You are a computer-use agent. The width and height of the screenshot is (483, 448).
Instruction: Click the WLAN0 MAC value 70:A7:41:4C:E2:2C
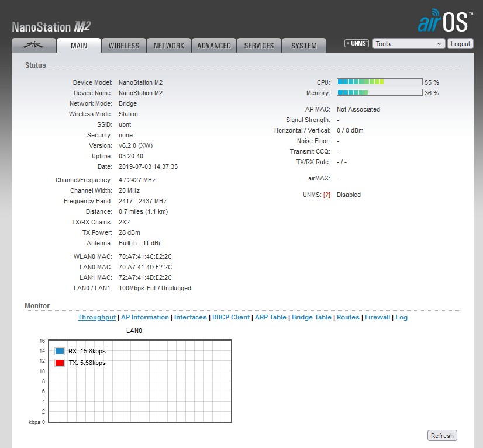[145, 256]
